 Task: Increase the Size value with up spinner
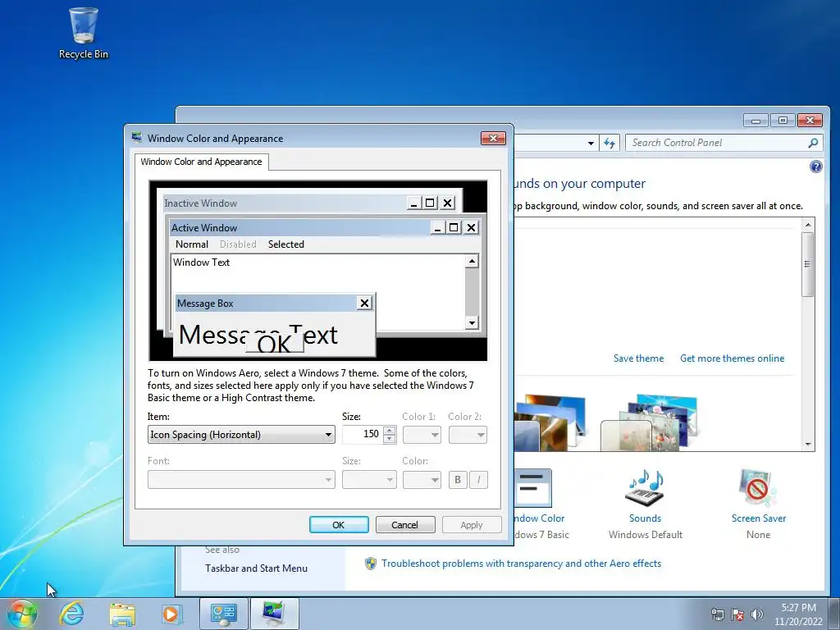pos(390,430)
